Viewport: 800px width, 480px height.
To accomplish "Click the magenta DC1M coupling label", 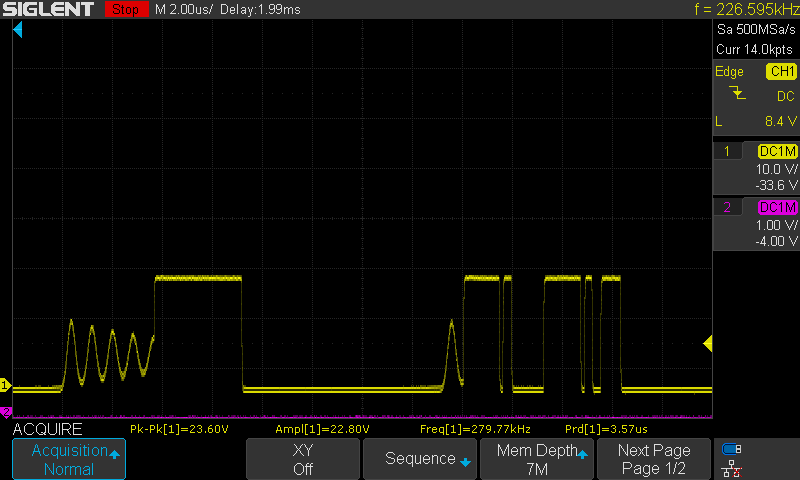I will (x=778, y=208).
